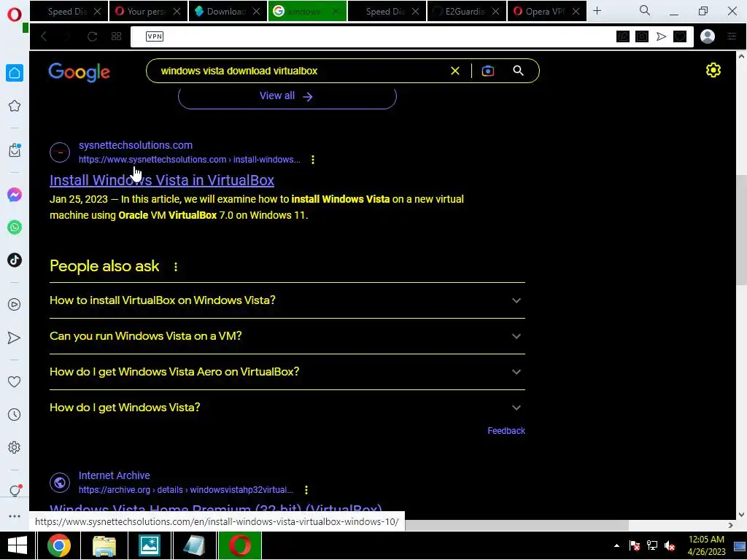Reload the current page

coord(92,36)
